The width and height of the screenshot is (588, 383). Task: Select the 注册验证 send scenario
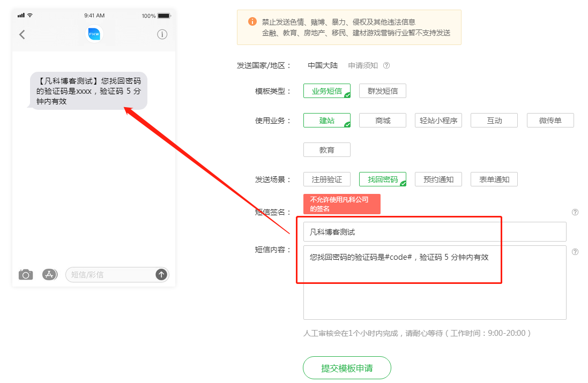coord(327,179)
